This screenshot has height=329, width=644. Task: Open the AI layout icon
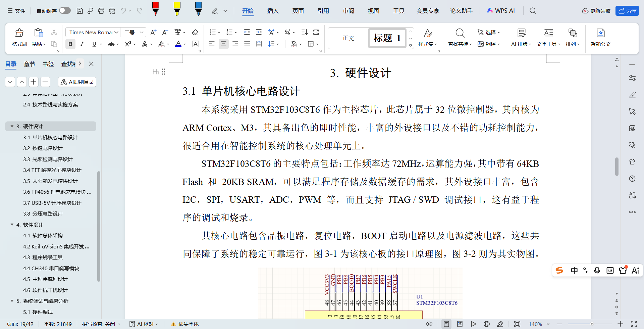(x=521, y=33)
